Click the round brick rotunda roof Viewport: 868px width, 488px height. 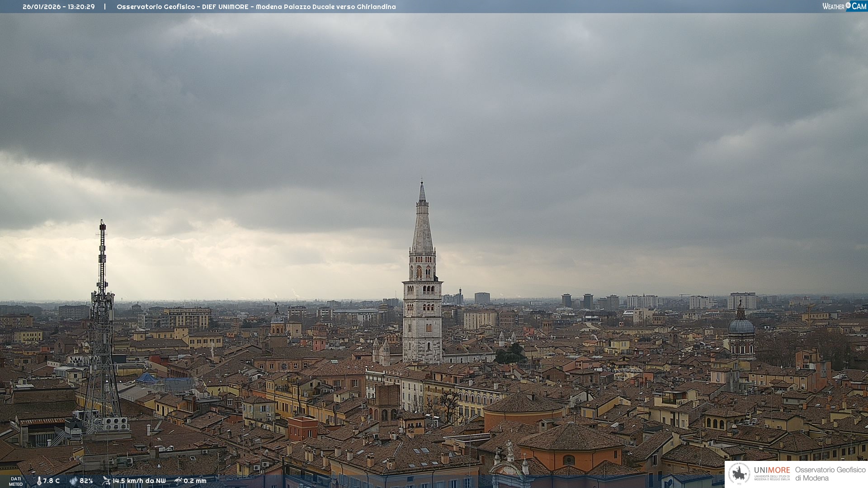[x=524, y=404]
